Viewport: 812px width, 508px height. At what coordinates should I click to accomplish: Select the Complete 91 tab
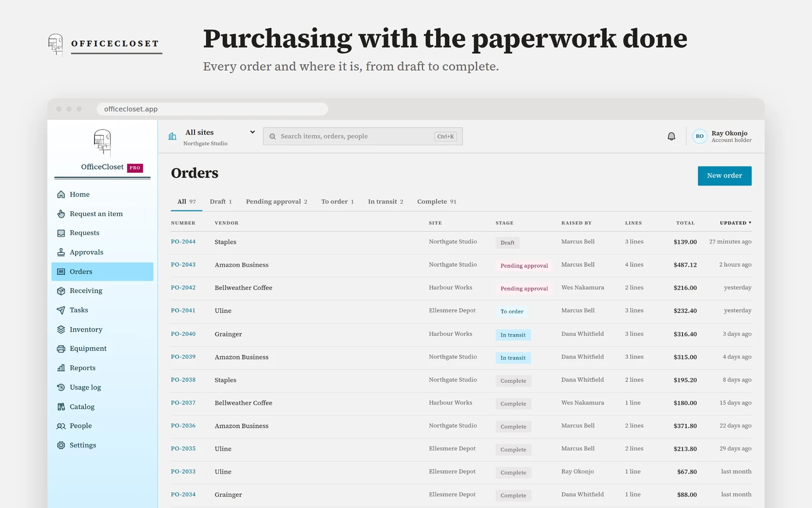(437, 202)
